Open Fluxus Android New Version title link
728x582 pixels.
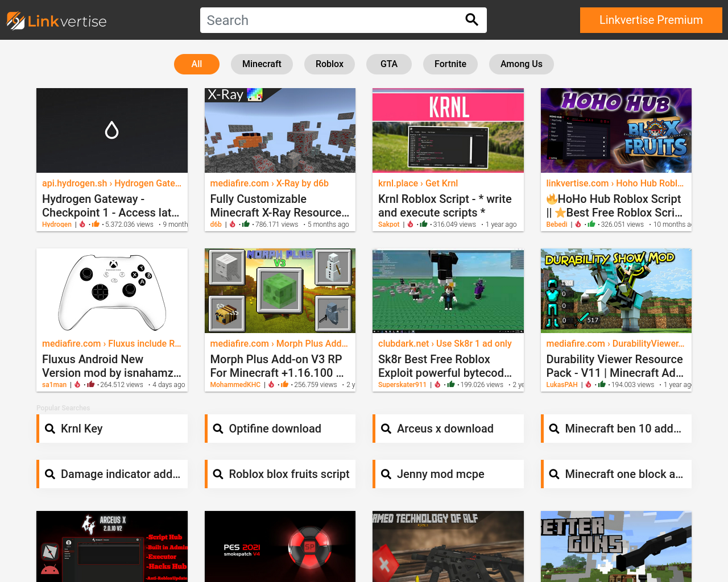coord(112,366)
